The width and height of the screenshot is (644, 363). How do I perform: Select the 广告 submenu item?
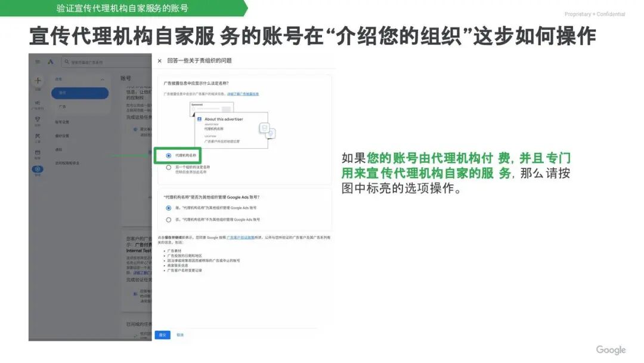(63, 106)
